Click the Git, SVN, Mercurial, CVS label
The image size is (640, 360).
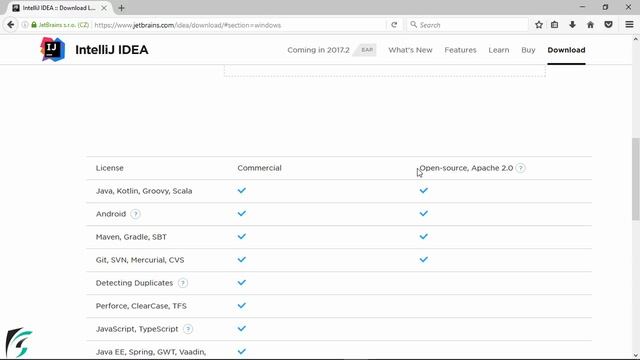click(x=140, y=260)
